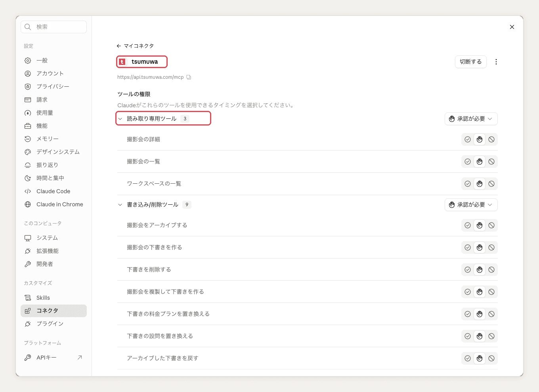Block the ワークスペースの一覧 tool
The height and width of the screenshot is (392, 539).
(x=491, y=184)
